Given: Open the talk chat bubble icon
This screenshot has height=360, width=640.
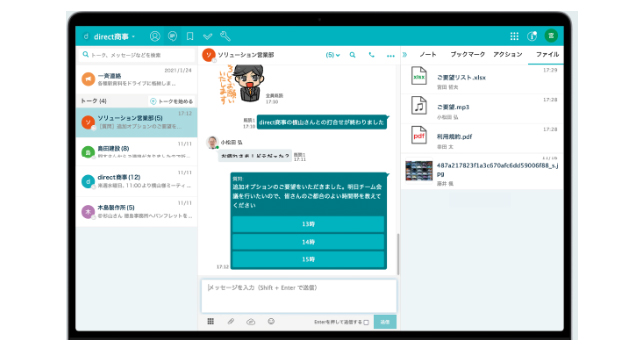Looking at the screenshot, I should point(172,36).
